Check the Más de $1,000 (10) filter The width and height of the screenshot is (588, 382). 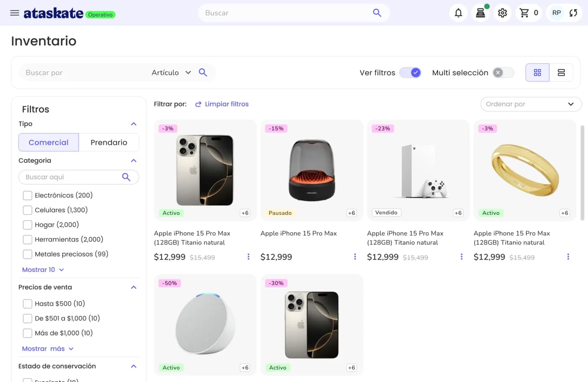pyautogui.click(x=27, y=333)
